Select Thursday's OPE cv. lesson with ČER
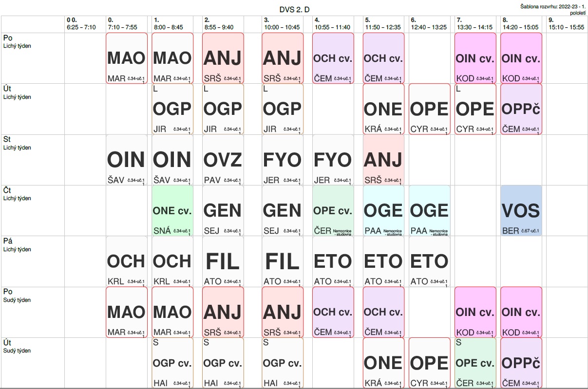Viewport: 588px width, 389px height. (x=333, y=210)
